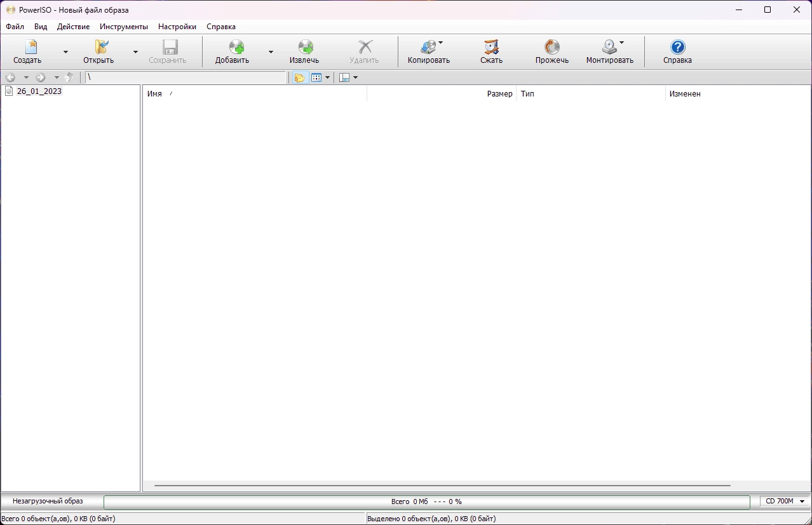Click the Добавить add files icon
The image size is (812, 525).
236,47
